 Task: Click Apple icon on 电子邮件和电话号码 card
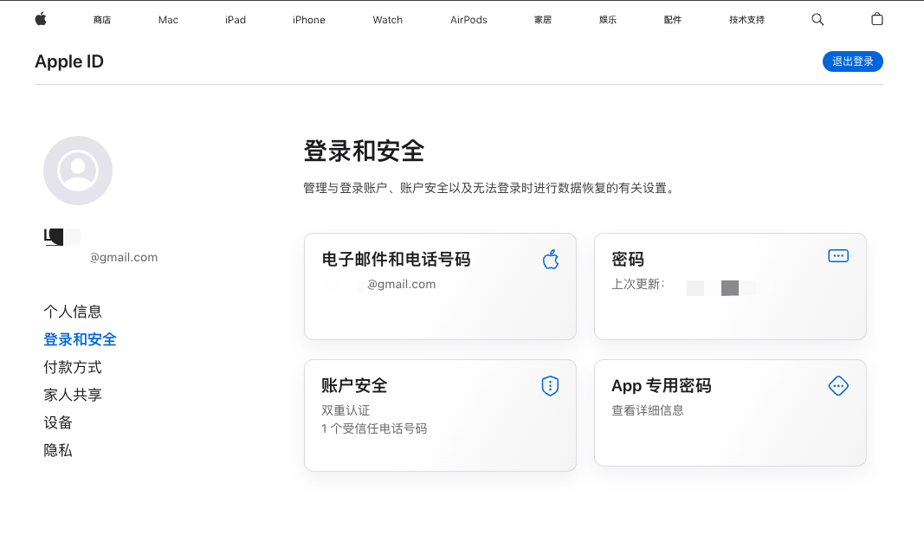pyautogui.click(x=551, y=259)
